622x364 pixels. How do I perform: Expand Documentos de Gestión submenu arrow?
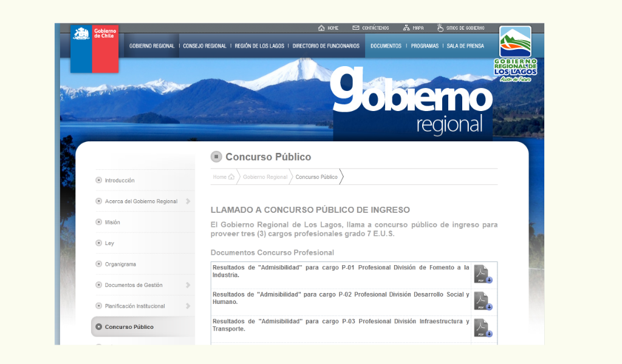tap(188, 285)
